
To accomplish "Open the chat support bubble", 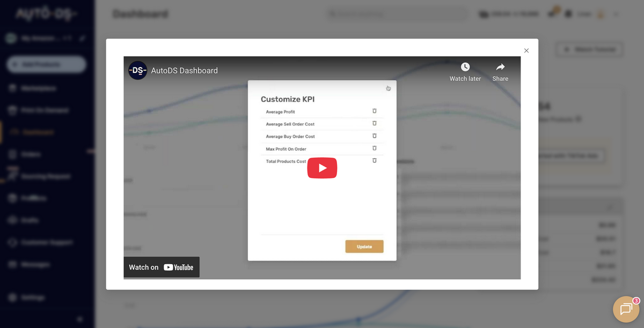I will click(x=626, y=309).
